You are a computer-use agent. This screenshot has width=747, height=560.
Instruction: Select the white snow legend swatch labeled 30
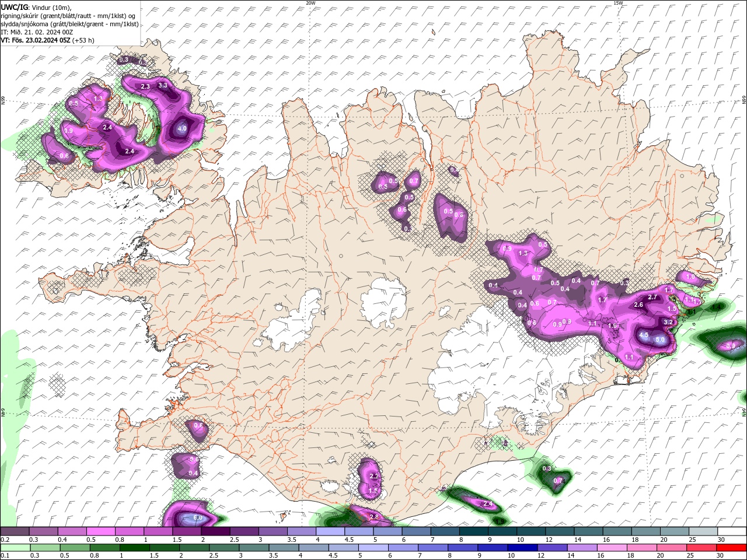pos(732,531)
